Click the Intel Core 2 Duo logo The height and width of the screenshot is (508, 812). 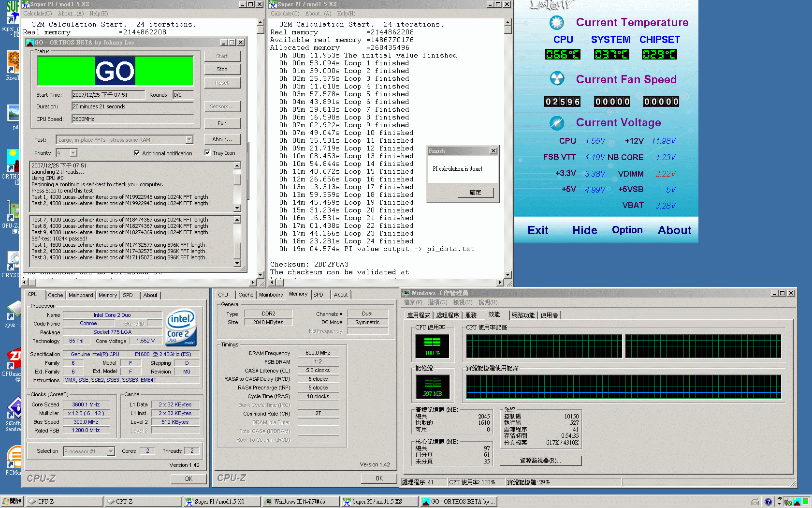[181, 328]
